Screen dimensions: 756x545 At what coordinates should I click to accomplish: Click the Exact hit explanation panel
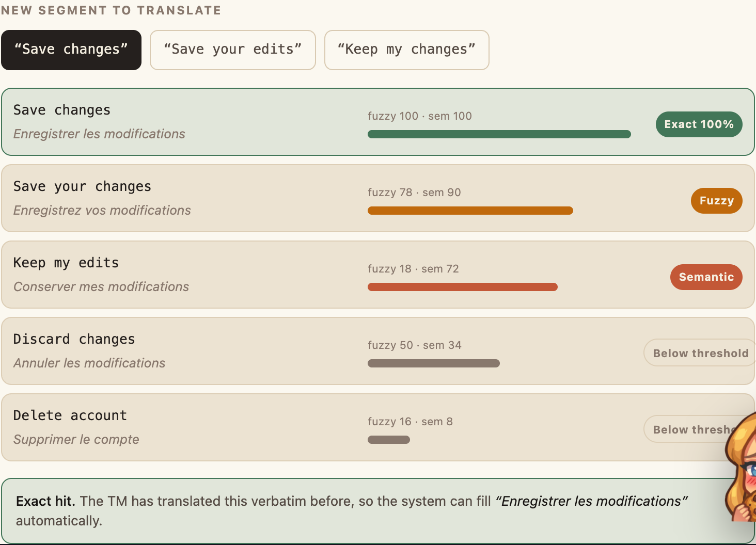(x=378, y=511)
